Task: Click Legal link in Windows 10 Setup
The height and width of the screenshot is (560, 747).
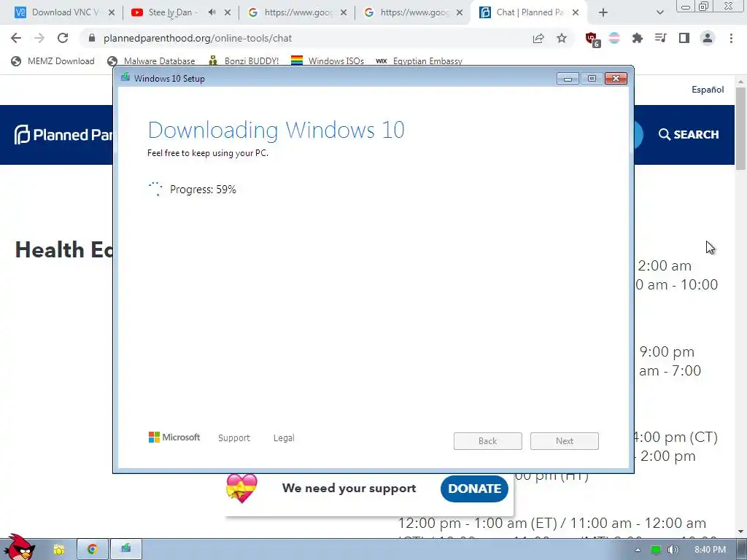Action: 284,437
